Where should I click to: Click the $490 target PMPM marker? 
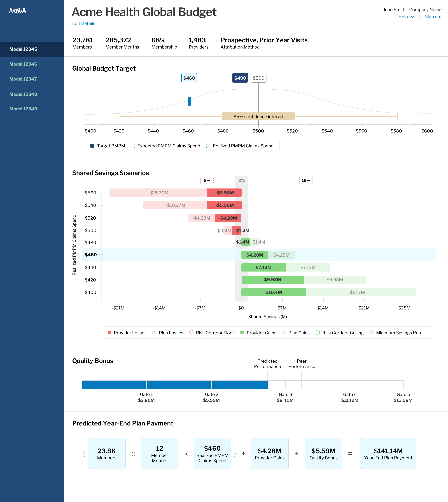tap(240, 78)
